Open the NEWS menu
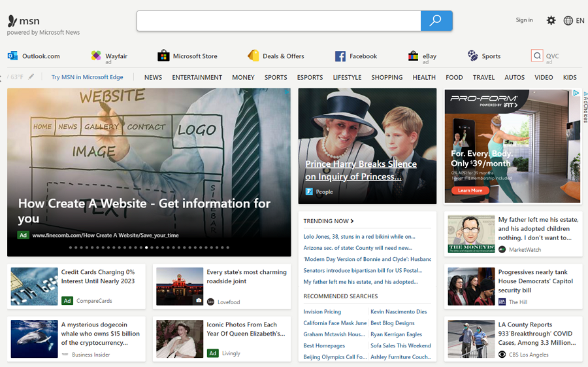Image resolution: width=588 pixels, height=367 pixels. point(153,77)
